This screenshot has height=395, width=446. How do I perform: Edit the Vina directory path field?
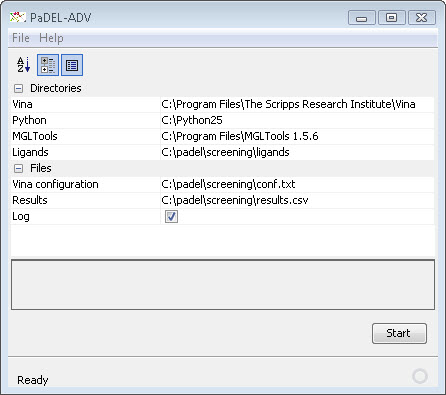coord(297,104)
